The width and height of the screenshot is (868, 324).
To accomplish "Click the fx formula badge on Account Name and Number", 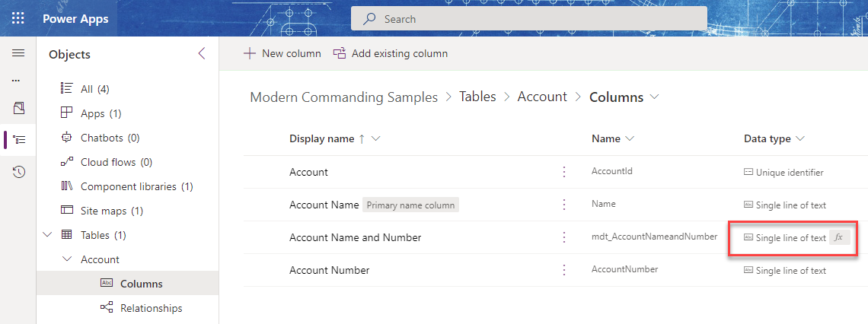I will 838,237.
